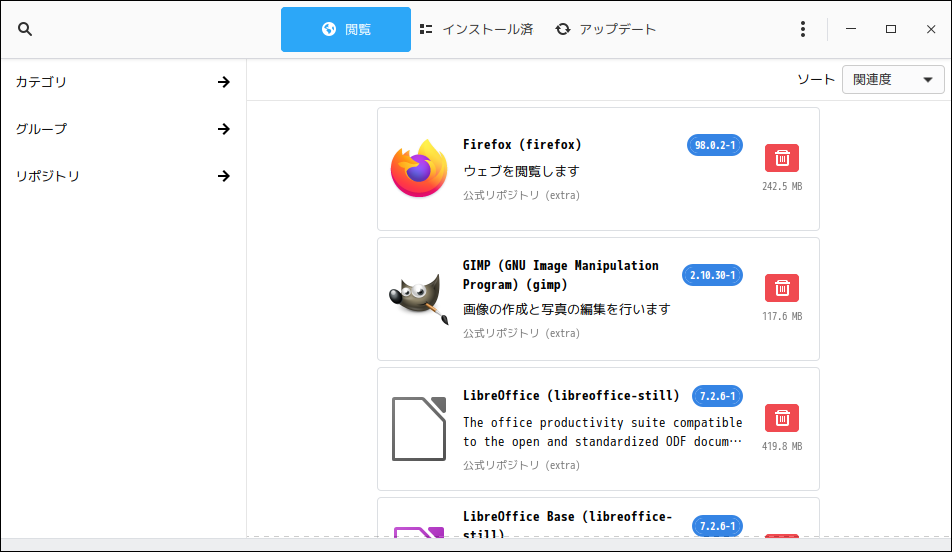Click LibreOffice Base version badge 7.2.6-1

pos(717,526)
